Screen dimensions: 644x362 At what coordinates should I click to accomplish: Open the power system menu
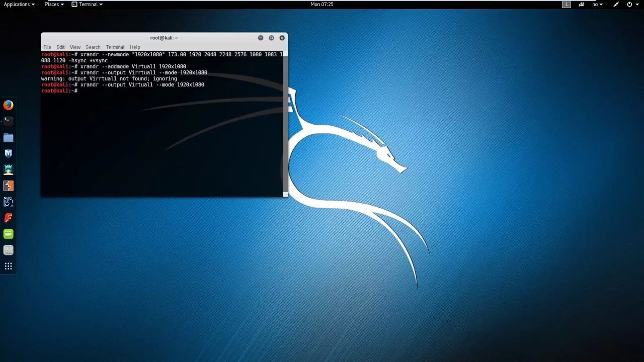631,4
